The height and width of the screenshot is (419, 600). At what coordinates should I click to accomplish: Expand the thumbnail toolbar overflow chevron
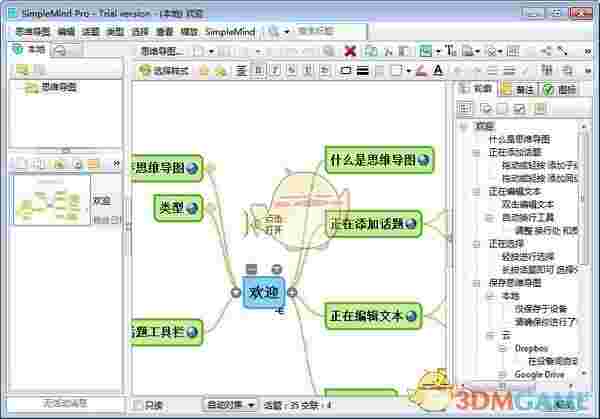pos(116,164)
